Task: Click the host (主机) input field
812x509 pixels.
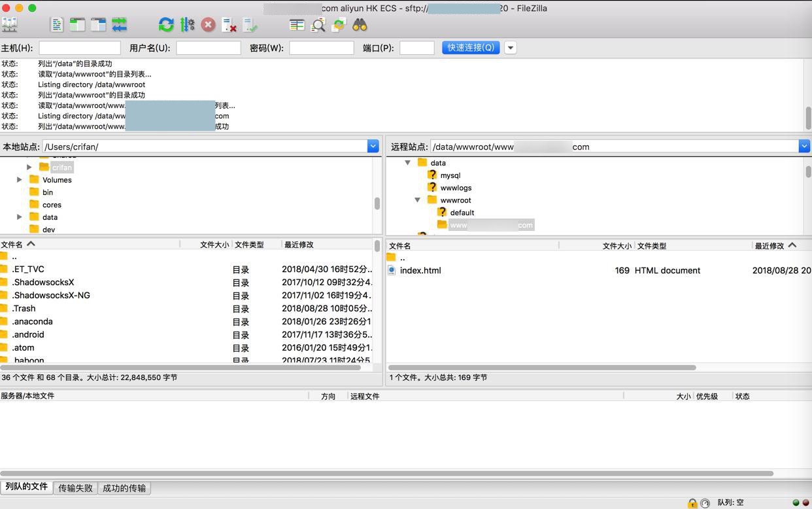Action: pos(80,48)
